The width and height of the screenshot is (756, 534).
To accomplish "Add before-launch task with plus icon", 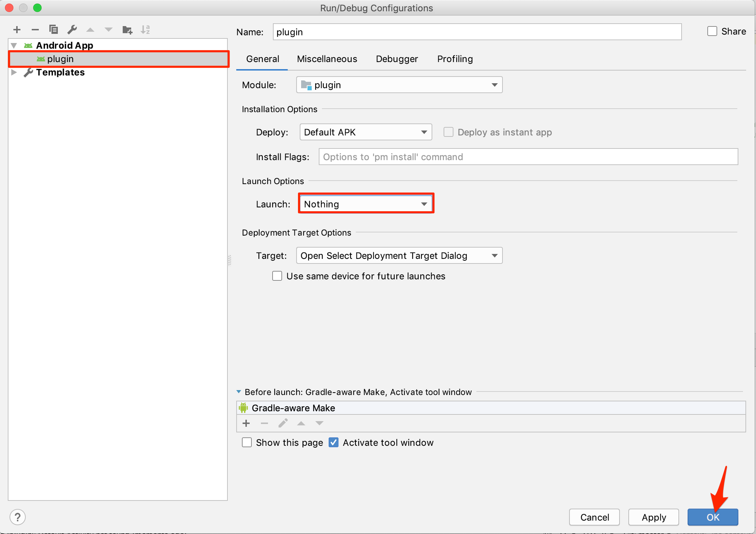I will [x=246, y=423].
